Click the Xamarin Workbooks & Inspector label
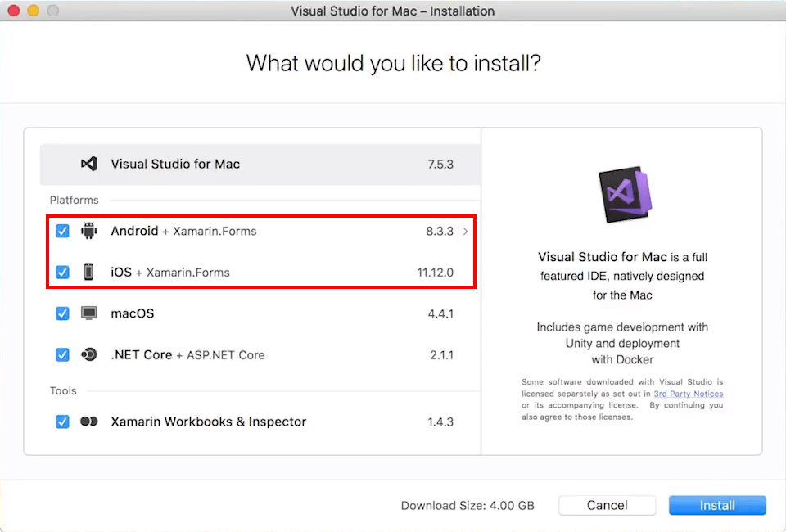 coord(209,422)
